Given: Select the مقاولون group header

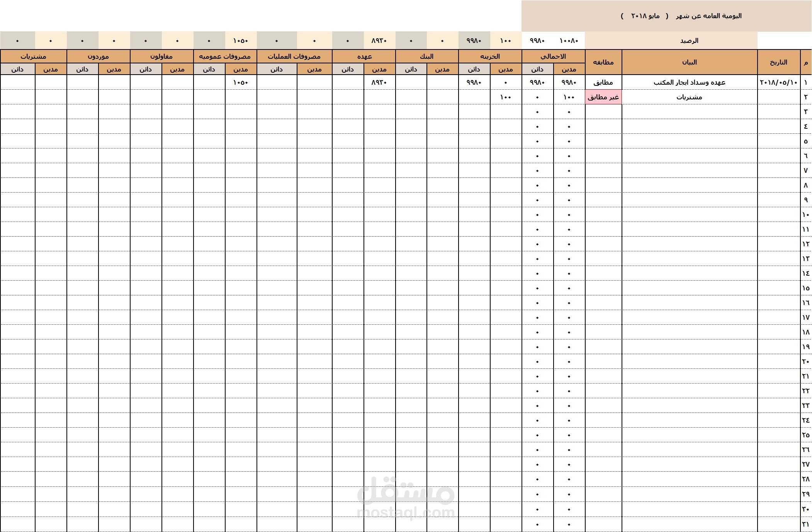Looking at the screenshot, I should (161, 56).
